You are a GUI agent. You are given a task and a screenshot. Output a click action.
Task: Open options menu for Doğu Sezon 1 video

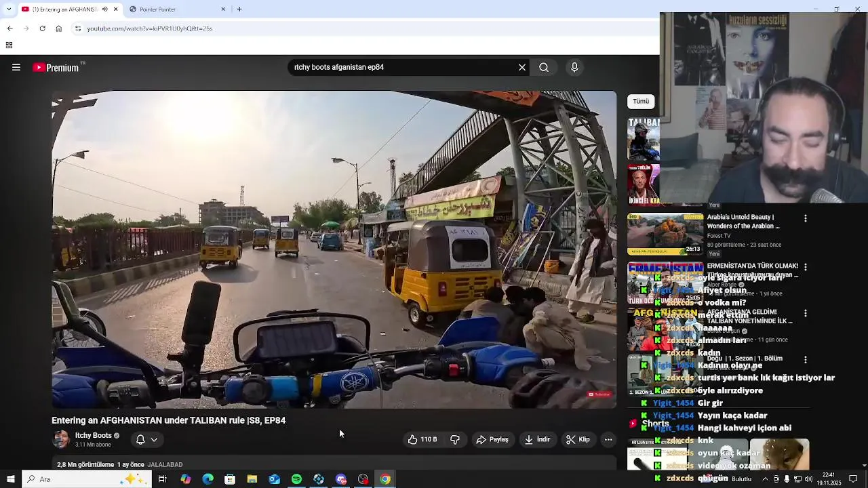point(805,360)
